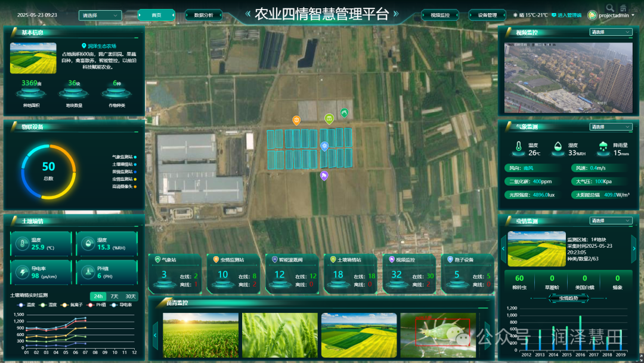Image resolution: width=644 pixels, height=363 pixels.
Task: Click the purple camera map marker
Action: click(x=324, y=176)
